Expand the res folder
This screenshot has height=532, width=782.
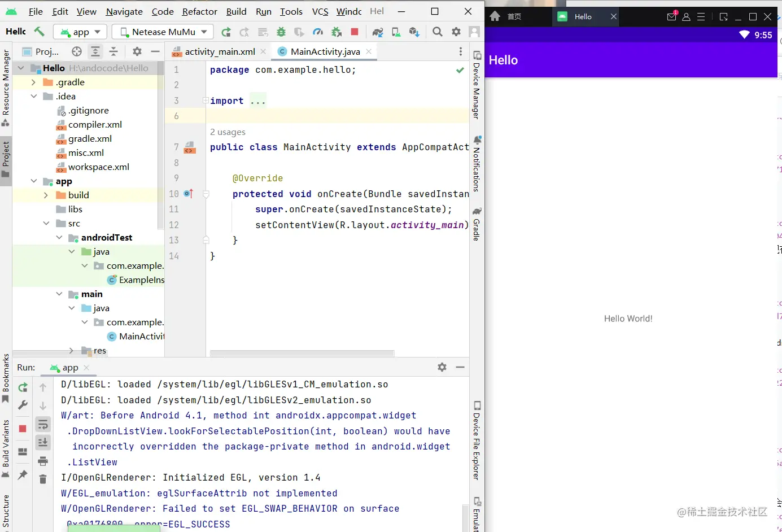coord(71,350)
